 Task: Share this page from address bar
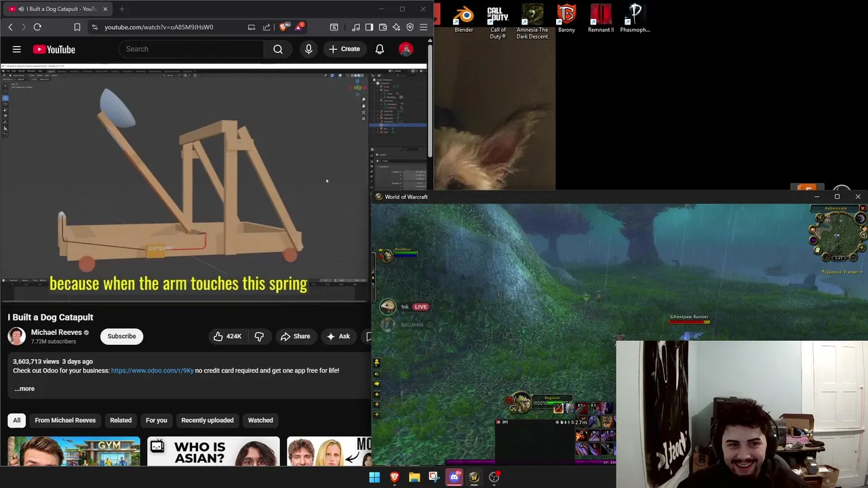click(x=267, y=27)
